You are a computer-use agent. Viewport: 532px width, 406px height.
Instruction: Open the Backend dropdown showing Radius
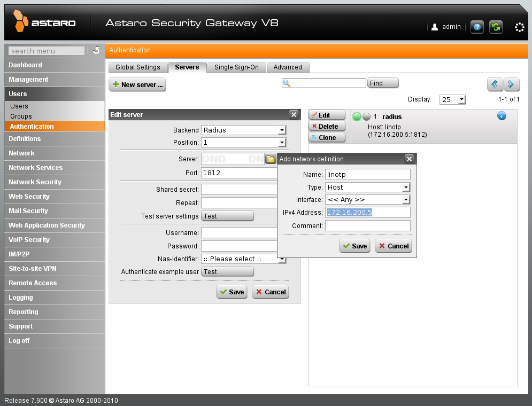tap(244, 130)
